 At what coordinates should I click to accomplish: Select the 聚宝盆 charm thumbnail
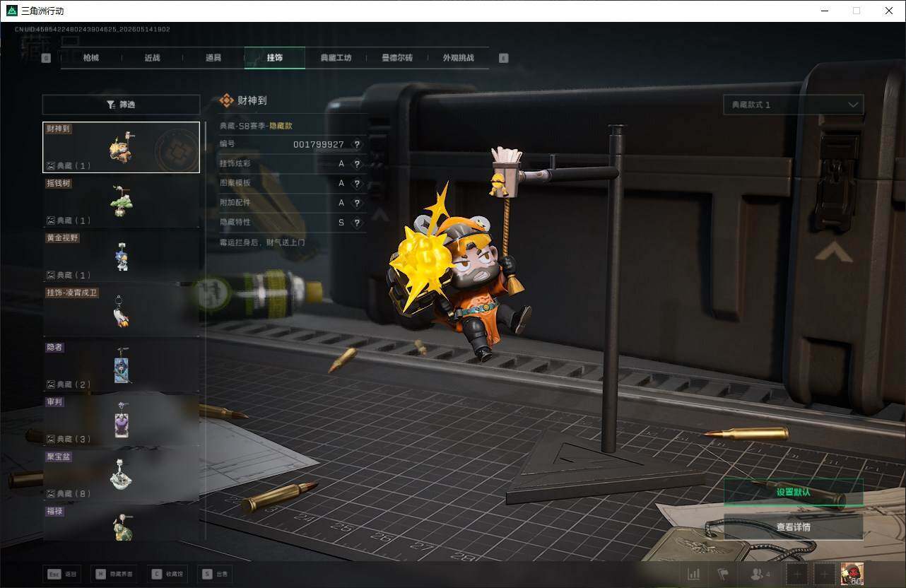click(x=121, y=475)
